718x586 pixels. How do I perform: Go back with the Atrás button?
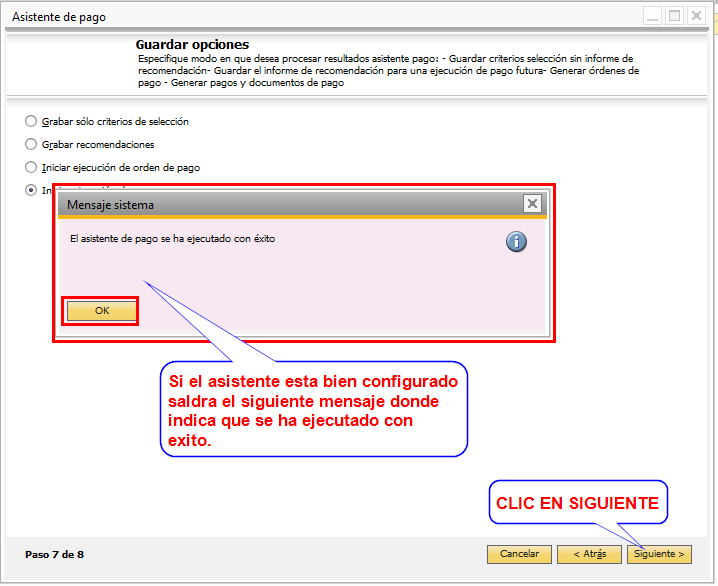pos(582,554)
